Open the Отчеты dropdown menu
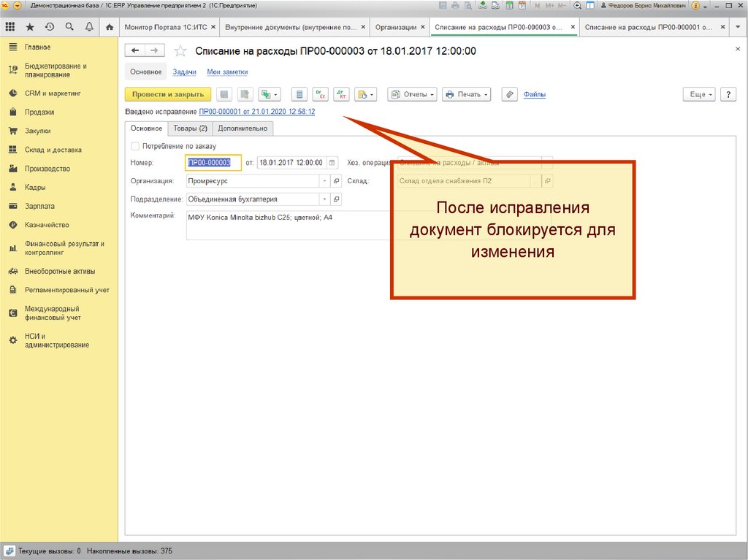 (x=412, y=94)
